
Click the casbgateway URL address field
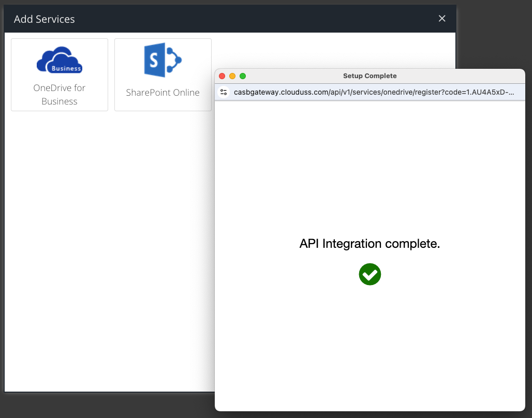(x=374, y=92)
